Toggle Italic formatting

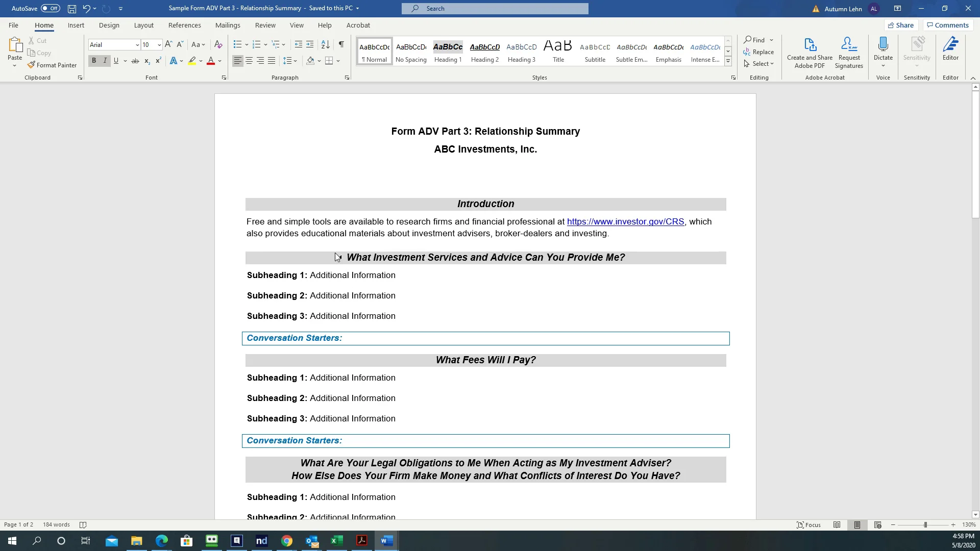(105, 61)
